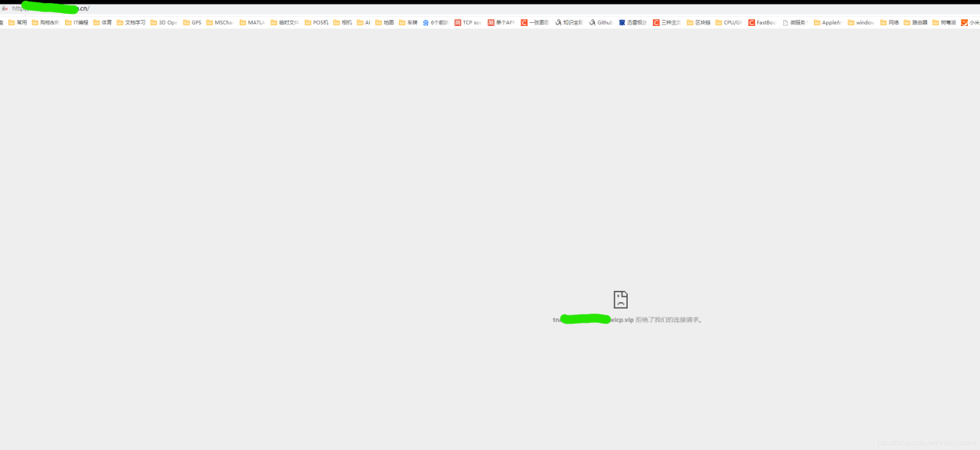Image resolution: width=980 pixels, height=450 pixels.
Task: Open the GPS bookmark folder
Action: tap(192, 23)
